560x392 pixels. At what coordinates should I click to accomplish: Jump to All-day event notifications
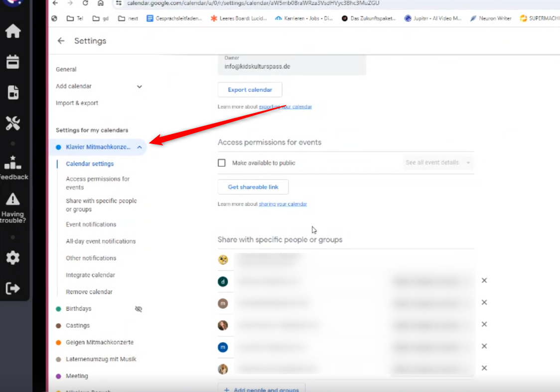pos(101,242)
